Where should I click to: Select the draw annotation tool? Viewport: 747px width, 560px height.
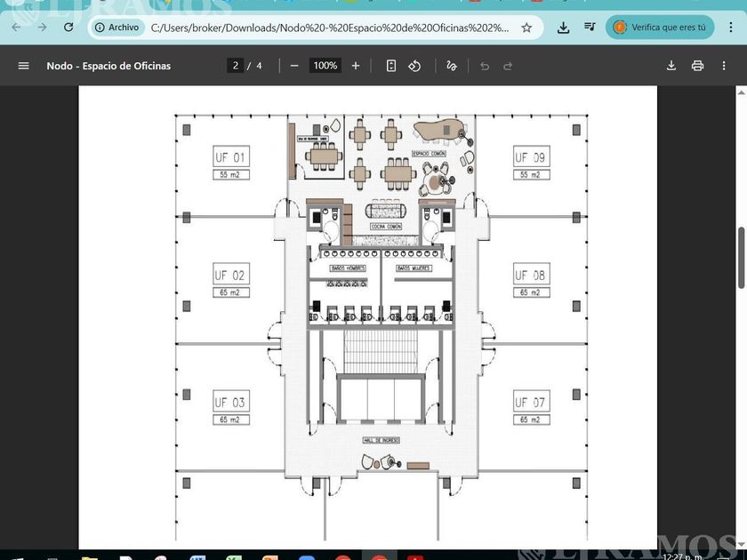[452, 66]
